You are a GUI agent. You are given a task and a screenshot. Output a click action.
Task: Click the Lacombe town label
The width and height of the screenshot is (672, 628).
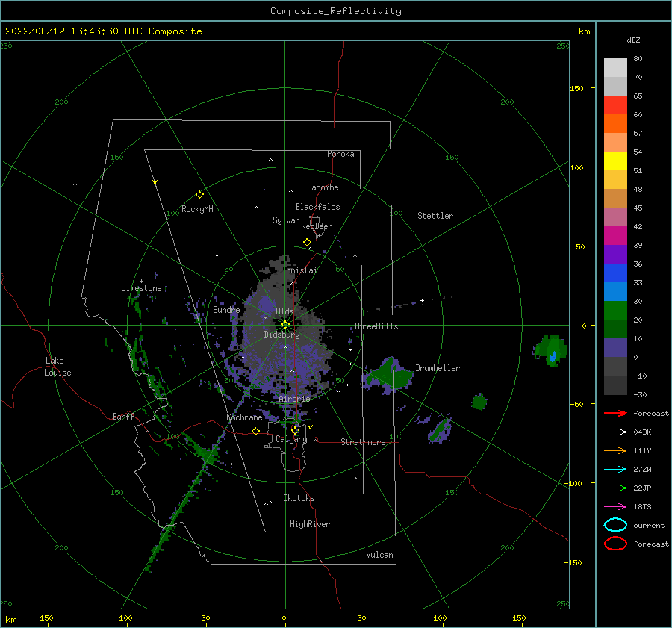coord(323,187)
